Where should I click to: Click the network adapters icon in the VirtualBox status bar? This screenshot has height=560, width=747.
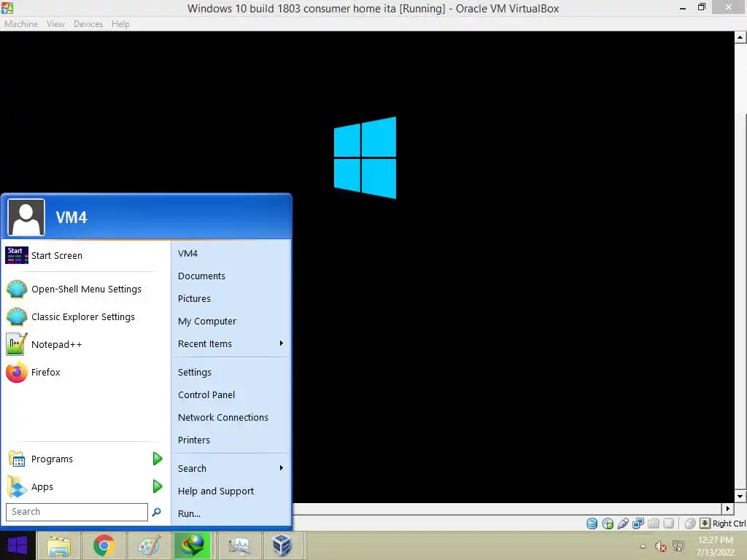[x=638, y=524]
